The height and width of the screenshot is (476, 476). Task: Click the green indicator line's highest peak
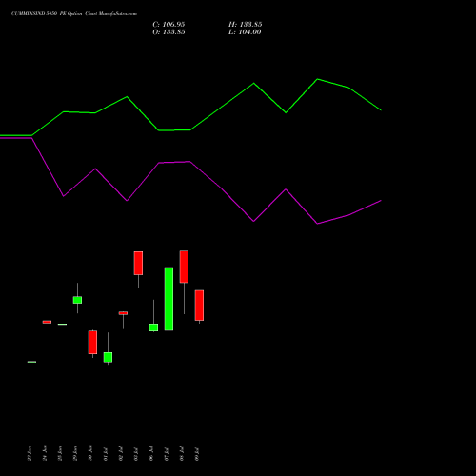click(x=317, y=79)
